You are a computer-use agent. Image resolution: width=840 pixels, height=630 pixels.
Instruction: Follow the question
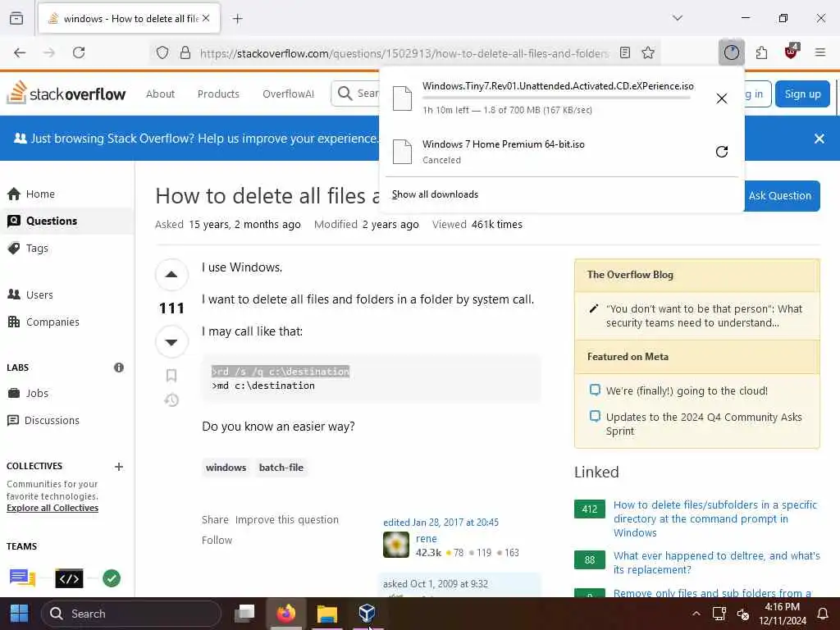[x=217, y=540]
